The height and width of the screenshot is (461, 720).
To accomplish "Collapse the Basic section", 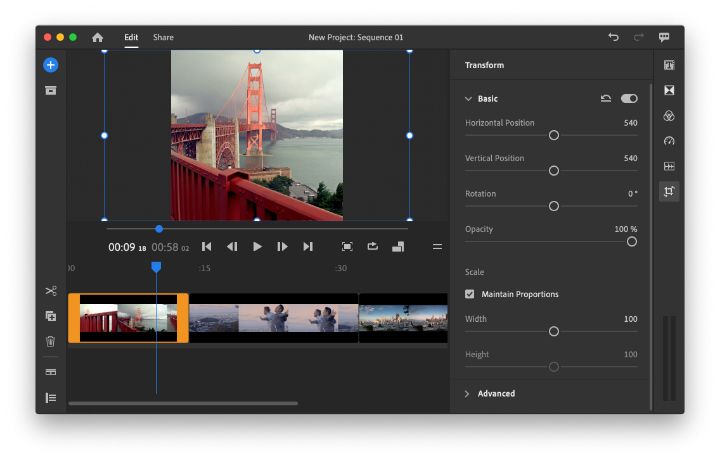I will click(468, 99).
